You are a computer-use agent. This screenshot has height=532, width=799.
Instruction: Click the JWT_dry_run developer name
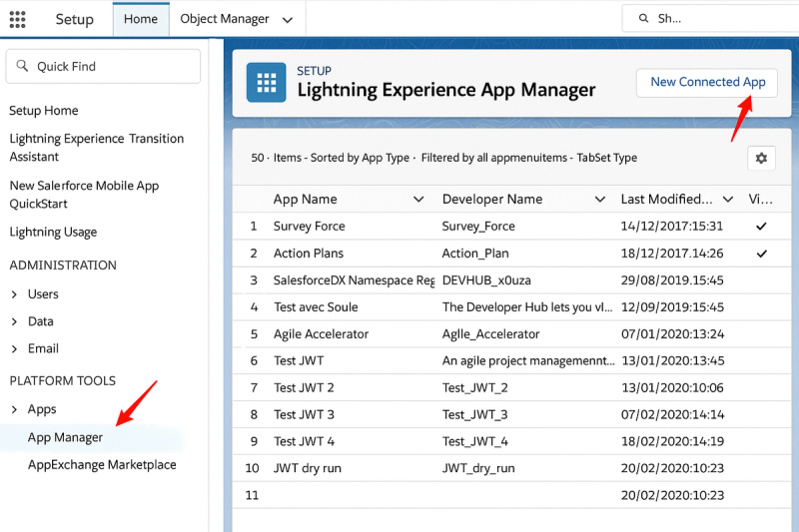pyautogui.click(x=478, y=468)
